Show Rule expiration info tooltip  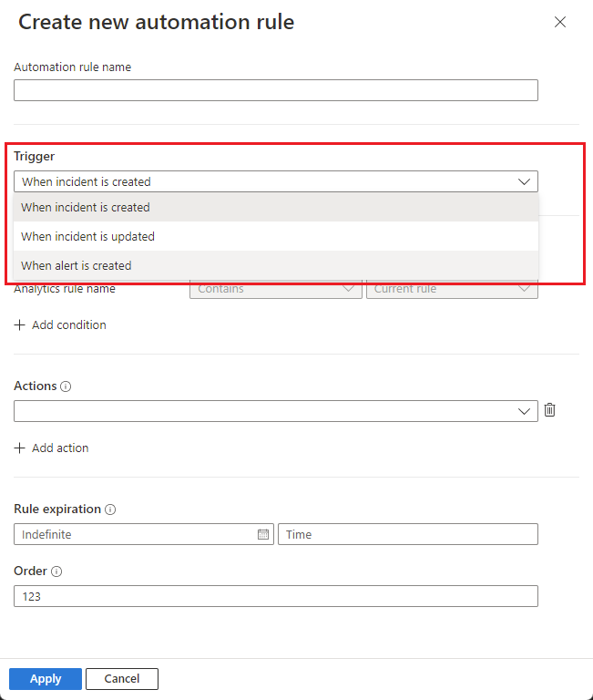click(x=110, y=510)
